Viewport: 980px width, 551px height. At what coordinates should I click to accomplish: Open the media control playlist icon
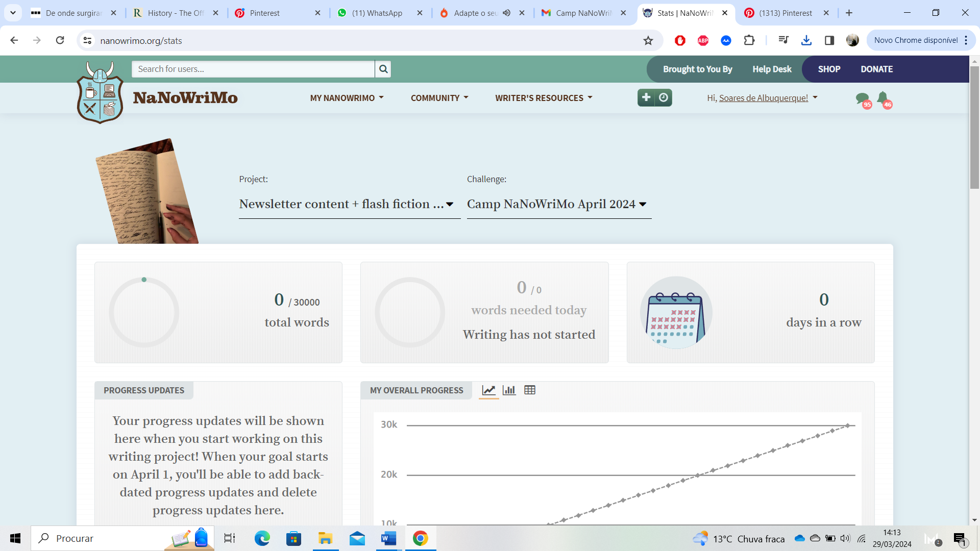pyautogui.click(x=783, y=40)
